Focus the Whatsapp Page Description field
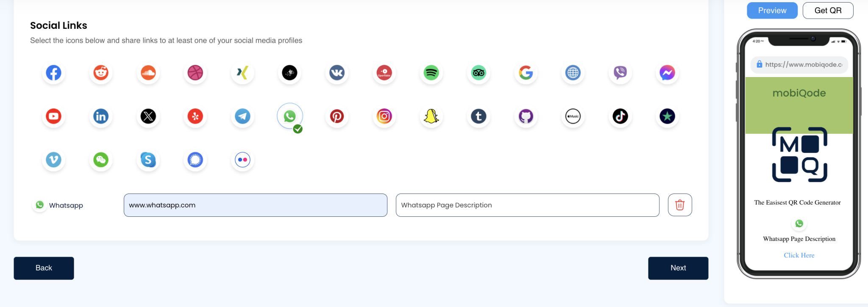 point(527,205)
